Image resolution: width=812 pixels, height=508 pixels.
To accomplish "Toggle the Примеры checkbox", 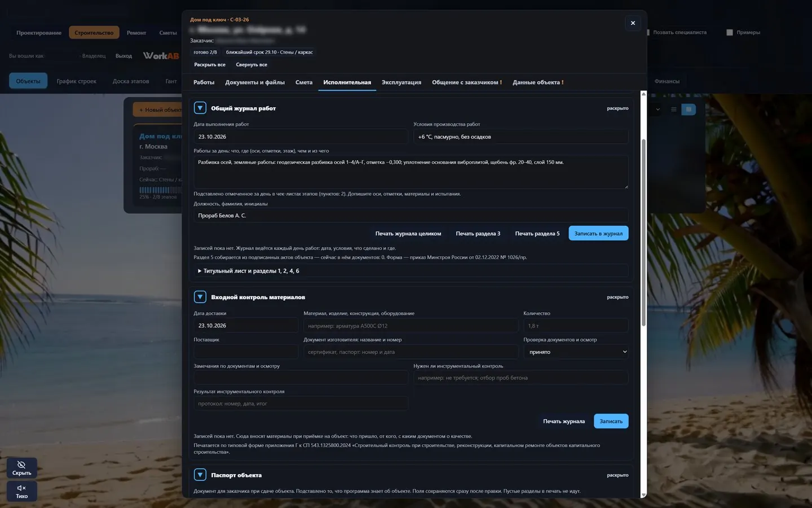I will click(x=730, y=33).
